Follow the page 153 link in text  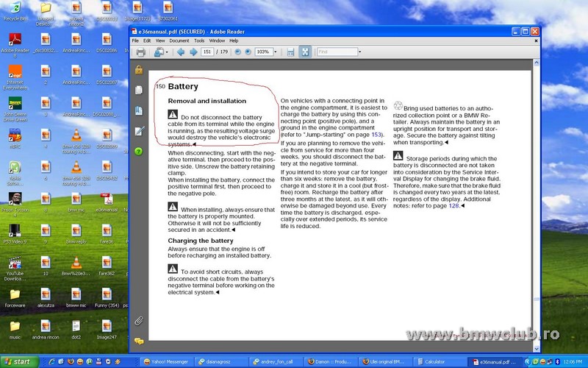point(376,135)
